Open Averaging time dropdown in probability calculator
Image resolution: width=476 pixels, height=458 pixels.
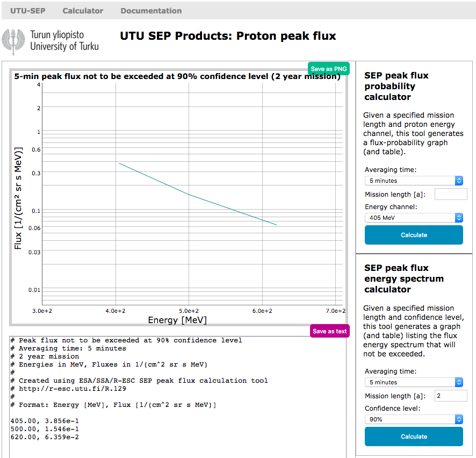(x=413, y=181)
